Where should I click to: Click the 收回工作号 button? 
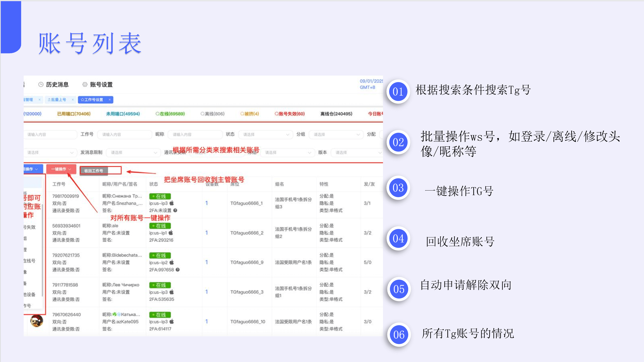click(x=94, y=170)
